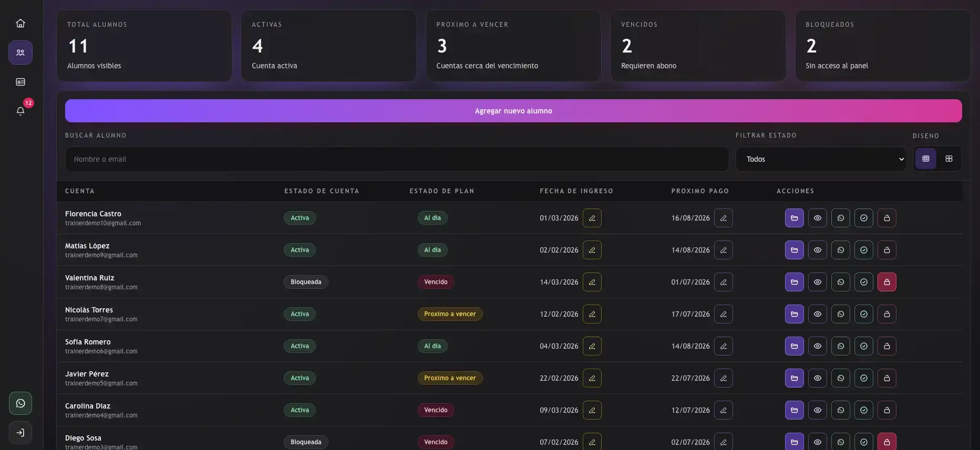The image size is (980, 450).
Task: Open folder icon for Sofía Romero
Action: click(794, 346)
